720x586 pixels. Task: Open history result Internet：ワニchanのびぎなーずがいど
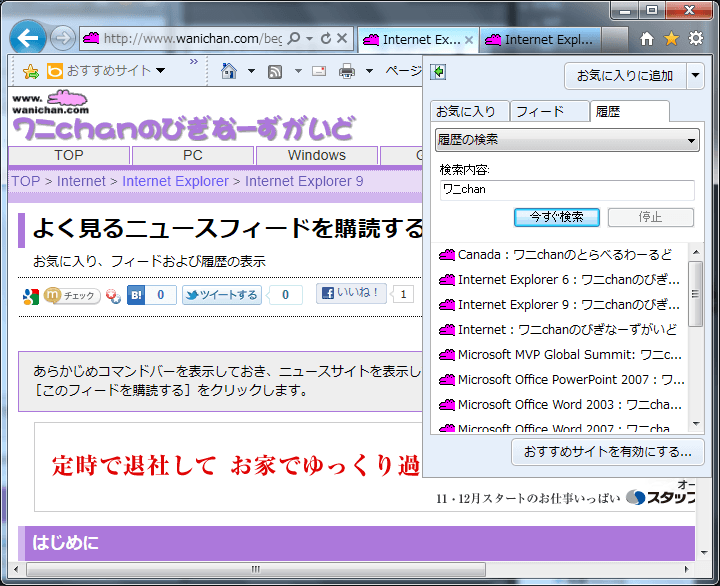point(559,329)
